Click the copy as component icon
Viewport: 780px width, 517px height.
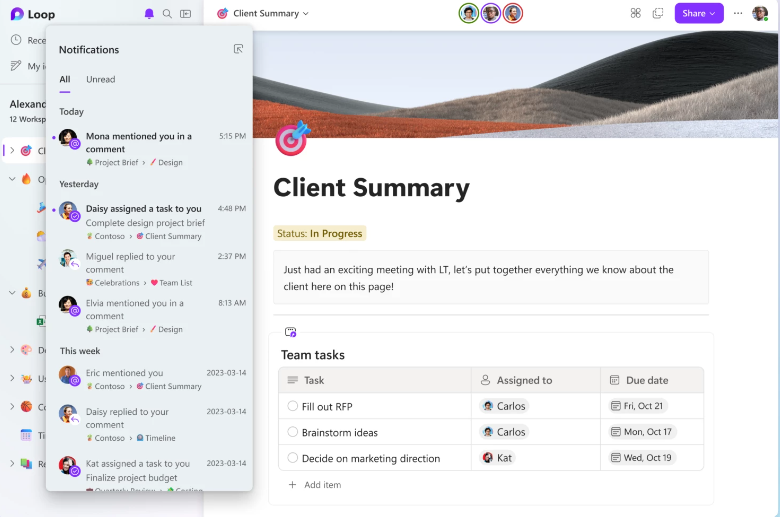pyautogui.click(x=658, y=14)
